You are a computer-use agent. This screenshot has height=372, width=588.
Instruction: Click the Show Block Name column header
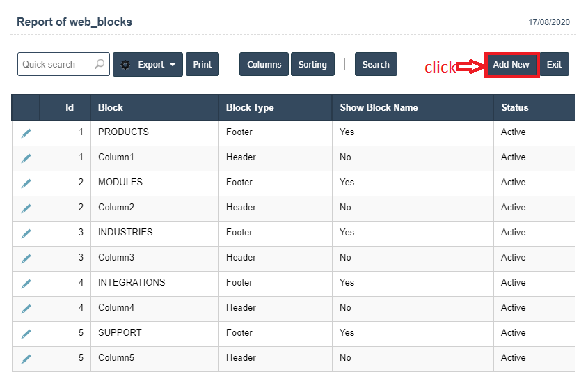click(x=379, y=107)
